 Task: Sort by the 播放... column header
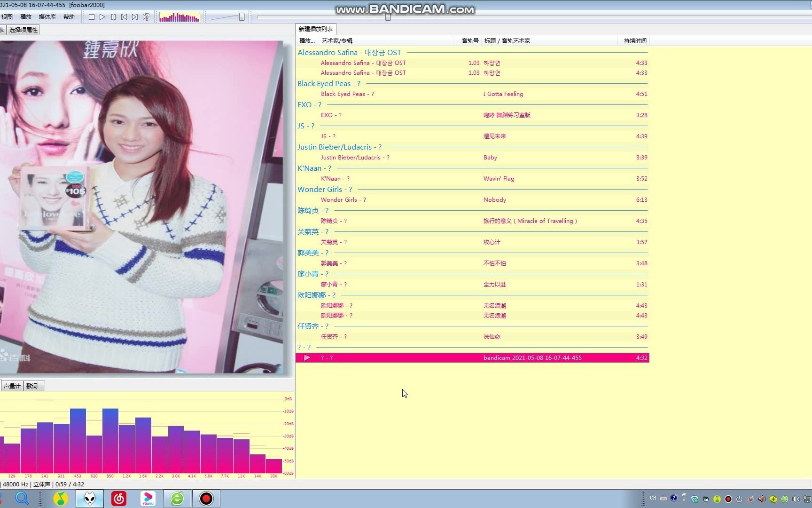coord(307,41)
